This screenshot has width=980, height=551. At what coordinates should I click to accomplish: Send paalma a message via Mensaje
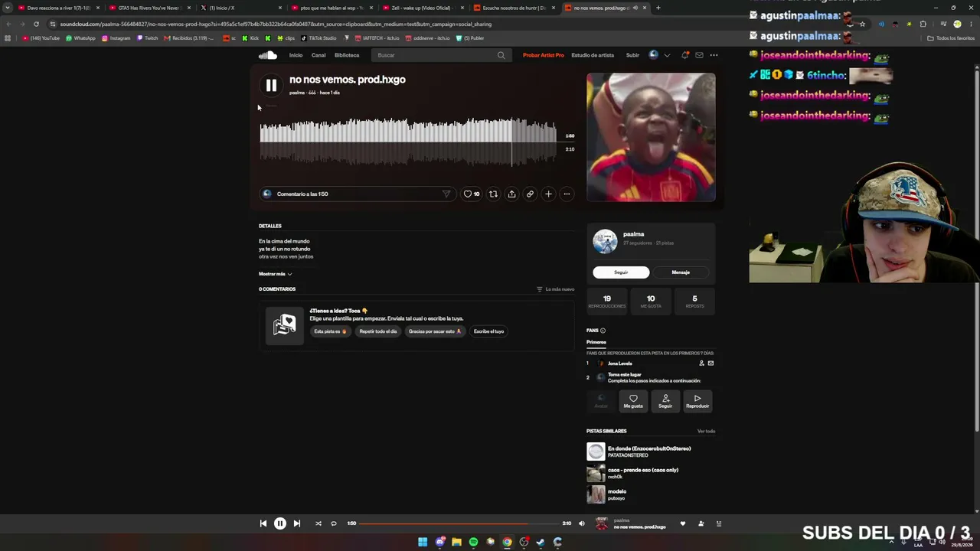tap(681, 272)
